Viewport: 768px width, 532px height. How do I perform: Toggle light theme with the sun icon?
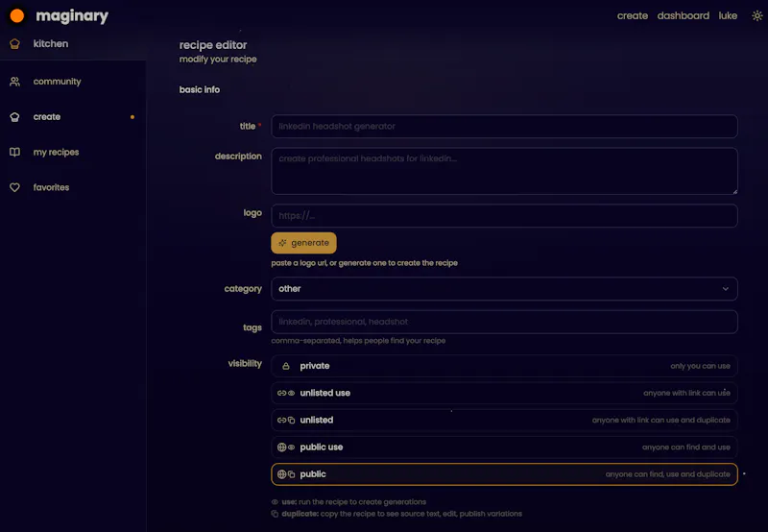pos(757,15)
